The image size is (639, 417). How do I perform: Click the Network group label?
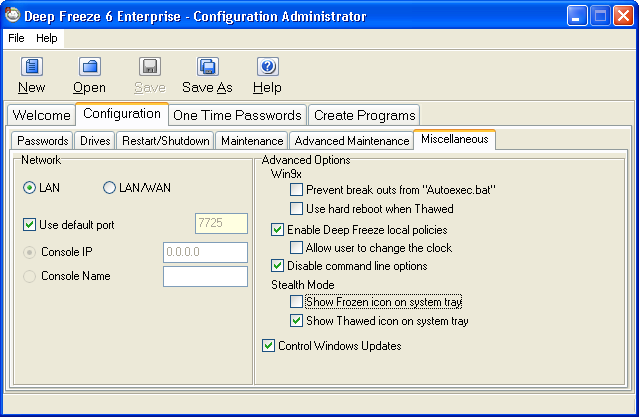[41, 160]
